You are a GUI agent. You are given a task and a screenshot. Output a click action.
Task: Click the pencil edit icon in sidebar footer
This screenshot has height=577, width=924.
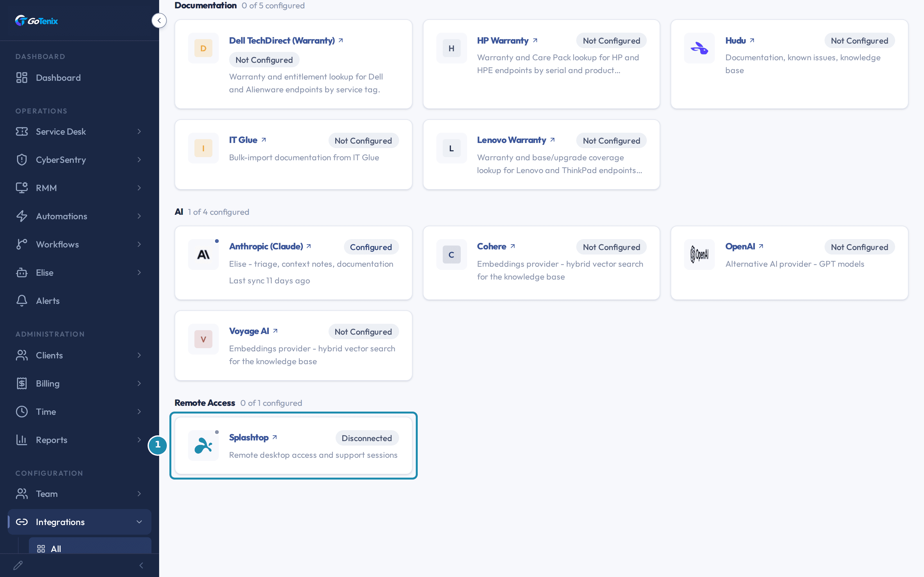pos(18,565)
